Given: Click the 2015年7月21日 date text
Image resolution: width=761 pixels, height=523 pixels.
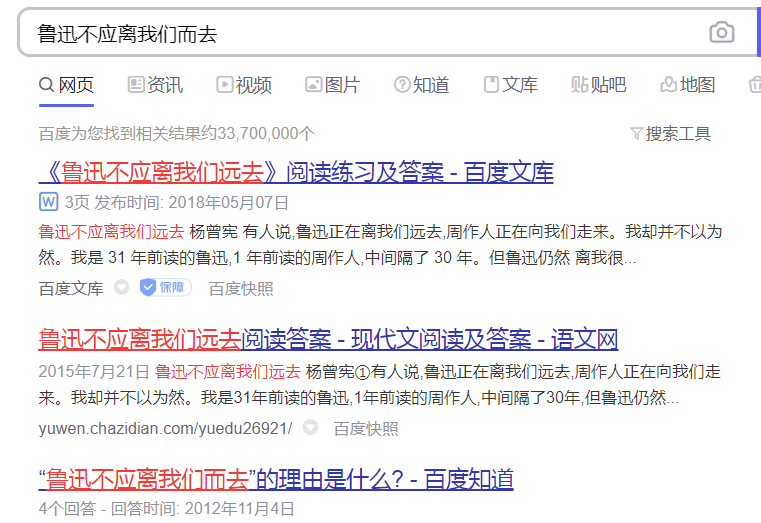Looking at the screenshot, I should [x=94, y=372].
